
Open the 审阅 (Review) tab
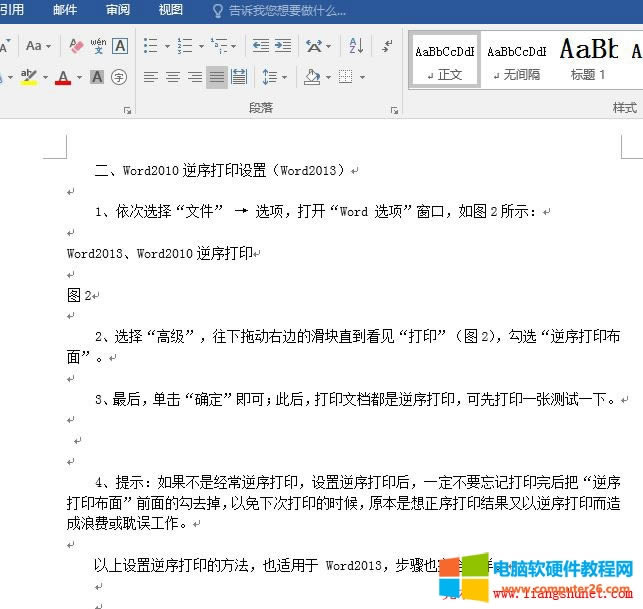[x=117, y=10]
